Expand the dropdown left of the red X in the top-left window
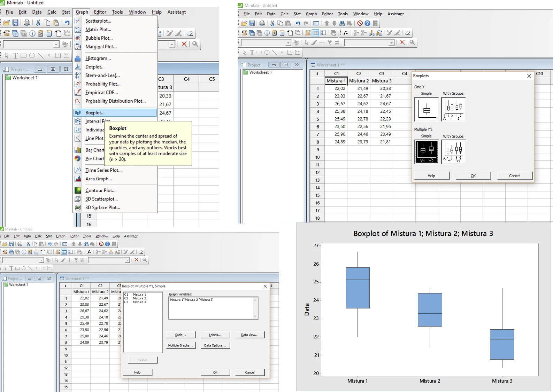Image resolution: width=553 pixels, height=392 pixels. 172,45
